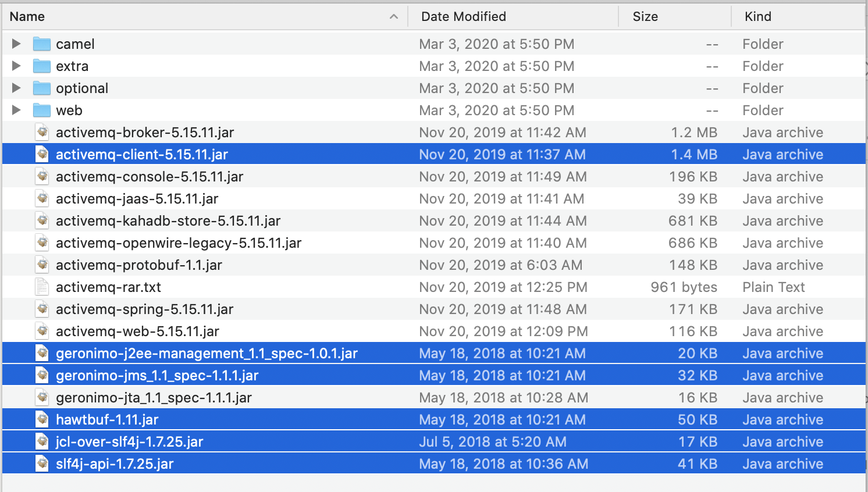Click date Nov 20, 2019 at 12:25 PM

click(x=503, y=287)
